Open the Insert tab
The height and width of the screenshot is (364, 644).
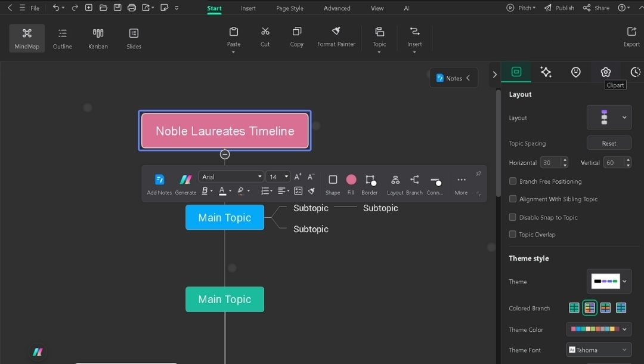tap(248, 8)
